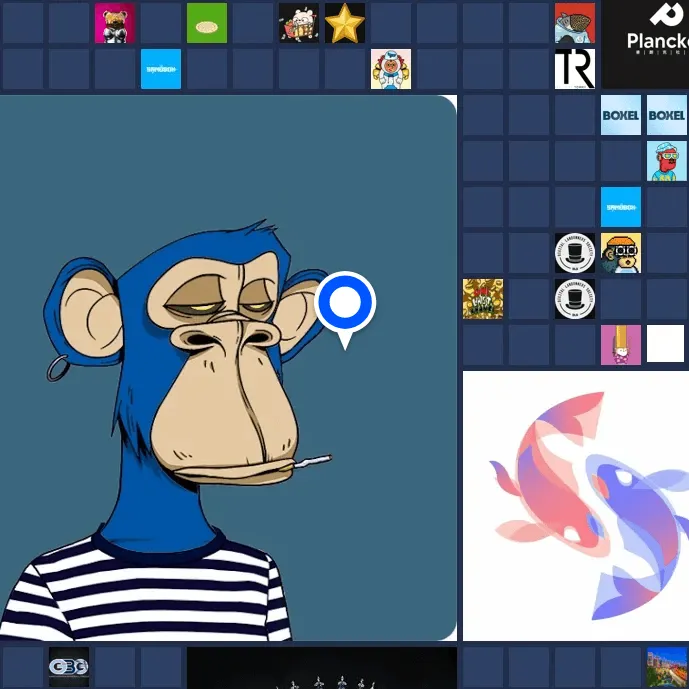Viewport: 689px width, 689px height.
Task: Click the plain white parcel
Action: pos(666,344)
